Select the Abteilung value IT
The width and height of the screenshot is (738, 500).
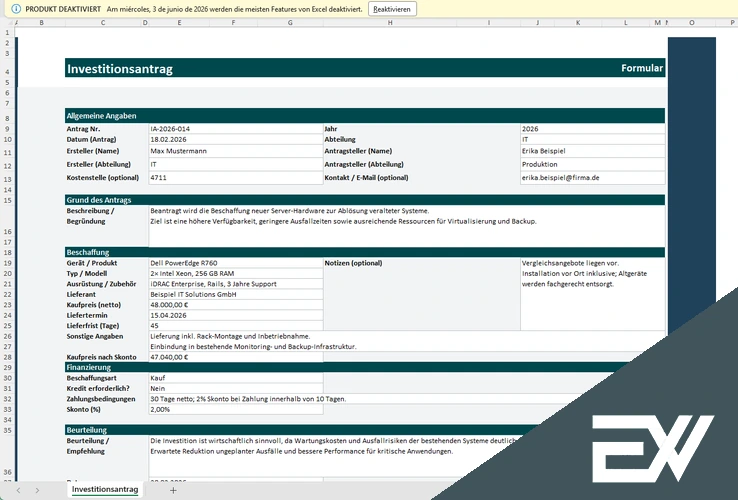(x=593, y=139)
